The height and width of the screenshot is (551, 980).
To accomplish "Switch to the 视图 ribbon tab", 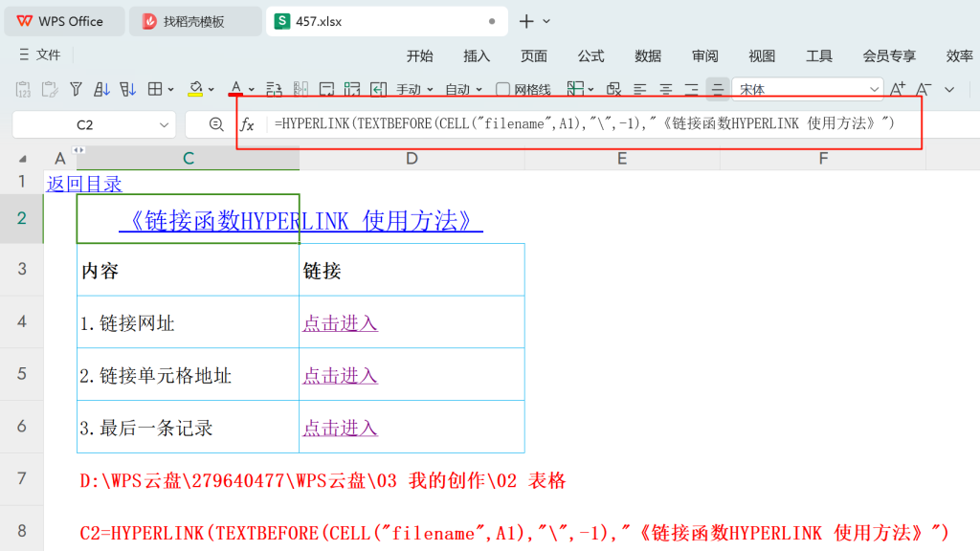I will click(x=762, y=56).
